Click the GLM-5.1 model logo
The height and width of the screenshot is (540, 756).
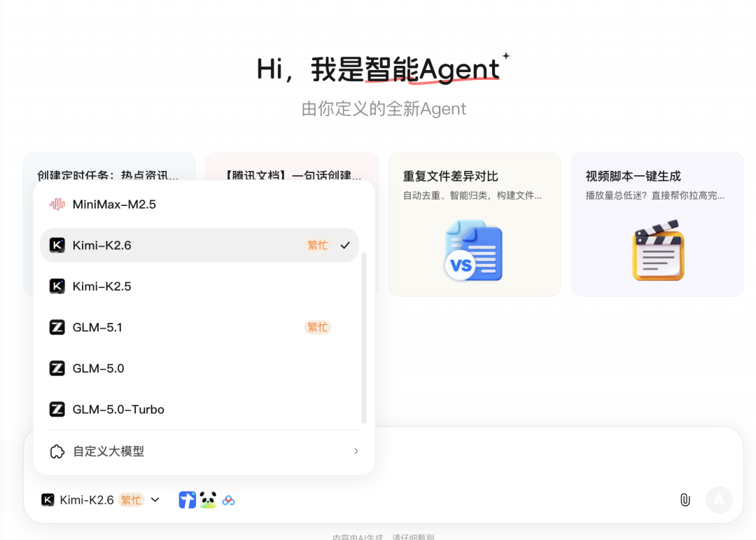click(57, 326)
